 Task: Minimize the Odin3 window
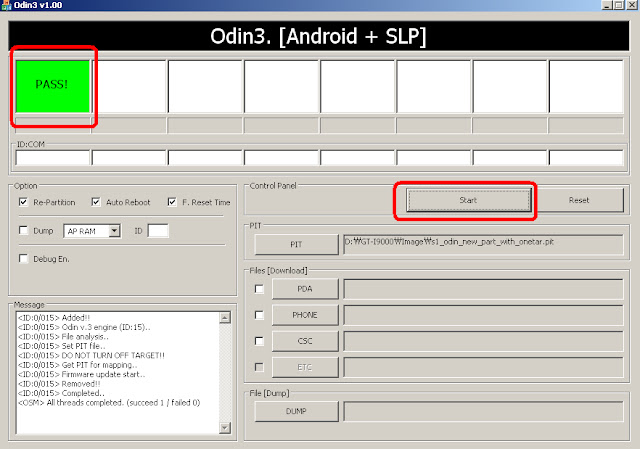point(607,5)
